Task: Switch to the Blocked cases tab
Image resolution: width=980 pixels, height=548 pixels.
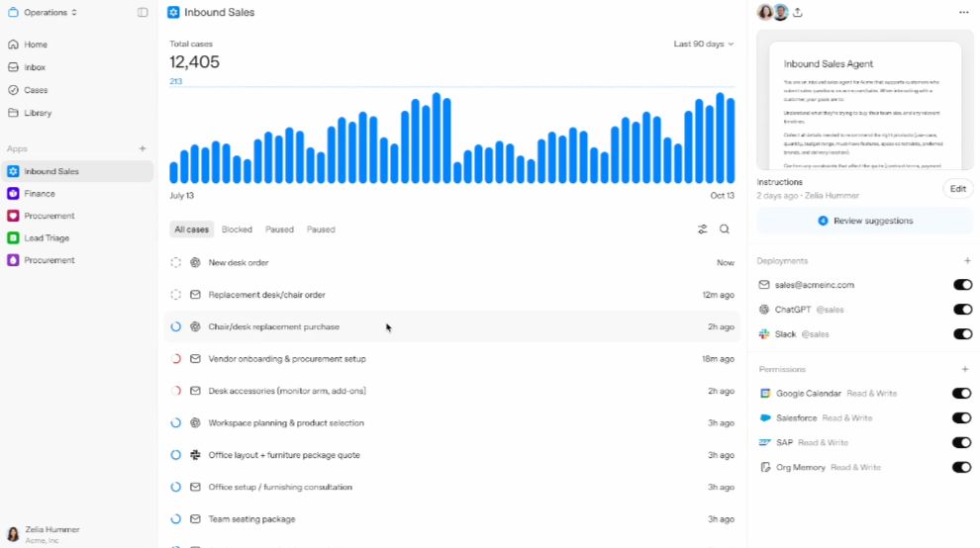Action: point(237,229)
